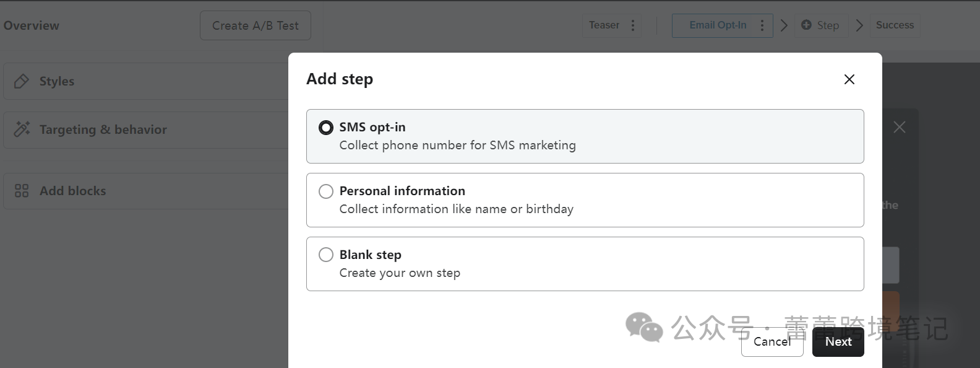Open the Teaser step options kebab menu
The height and width of the screenshot is (368, 980).
tap(632, 25)
